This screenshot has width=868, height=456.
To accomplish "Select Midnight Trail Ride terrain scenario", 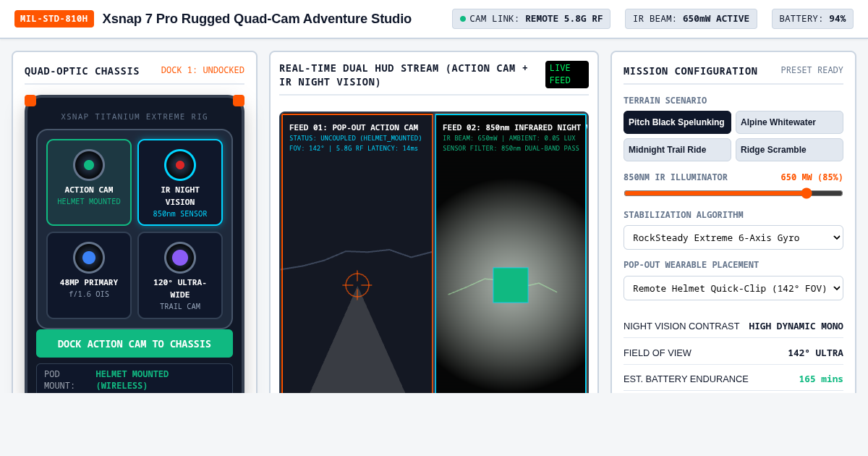I will pyautogui.click(x=677, y=150).
